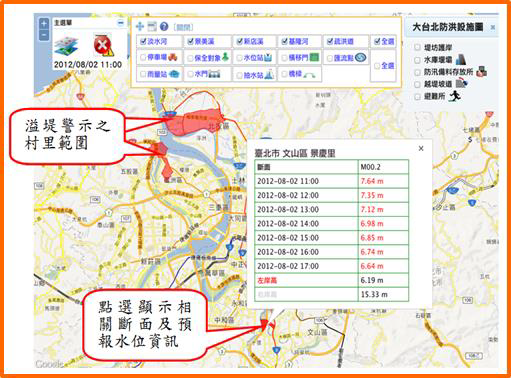Click the 7.64 m forecast value
The image size is (511, 378).
[x=372, y=181]
